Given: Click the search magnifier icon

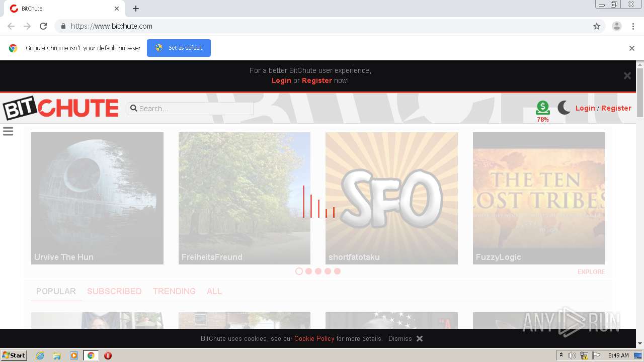Looking at the screenshot, I should tap(133, 108).
